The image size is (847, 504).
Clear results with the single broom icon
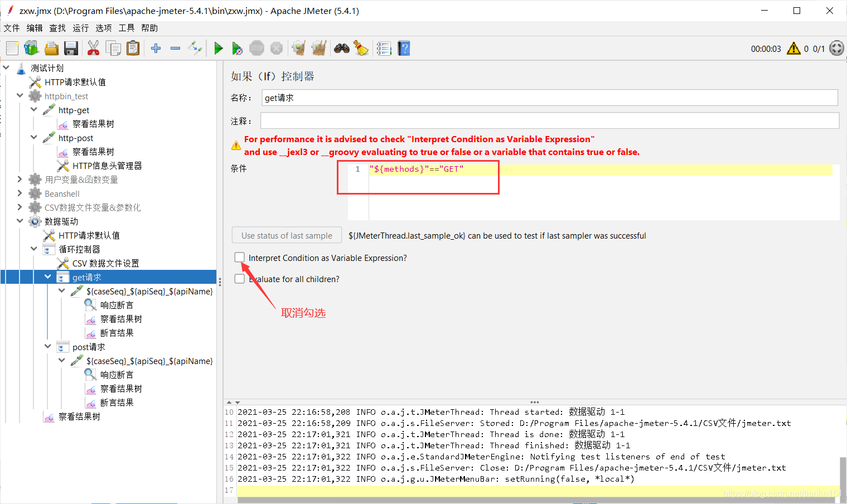(x=299, y=49)
